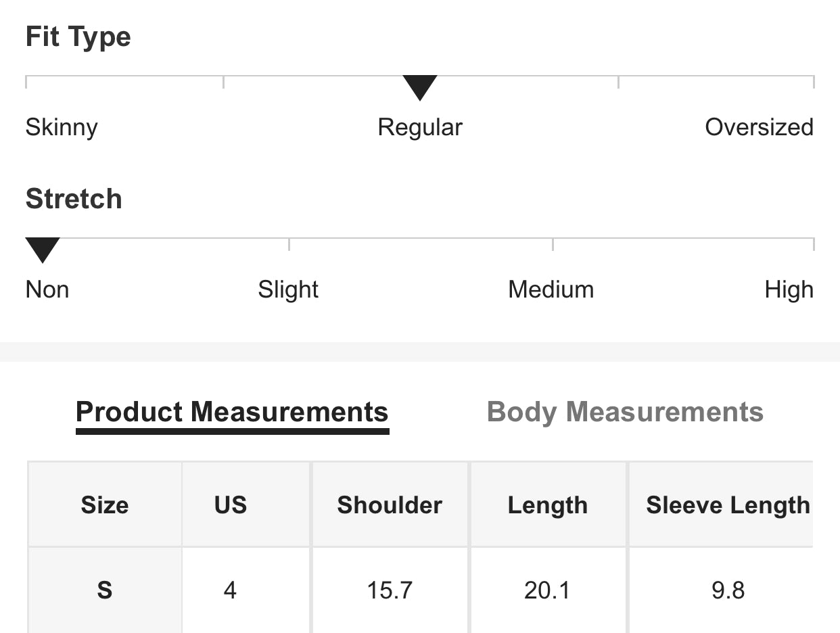
Task: Click the Shoulder column header
Action: coord(390,505)
